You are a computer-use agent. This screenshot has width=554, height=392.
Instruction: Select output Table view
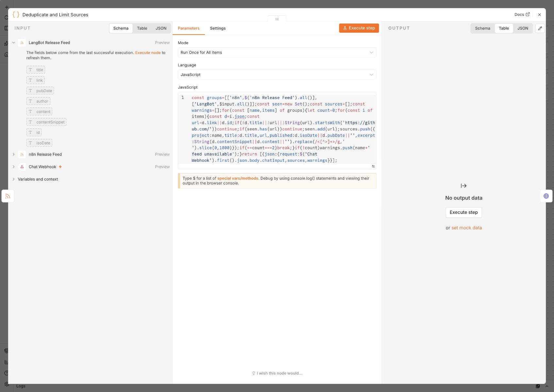504,28
